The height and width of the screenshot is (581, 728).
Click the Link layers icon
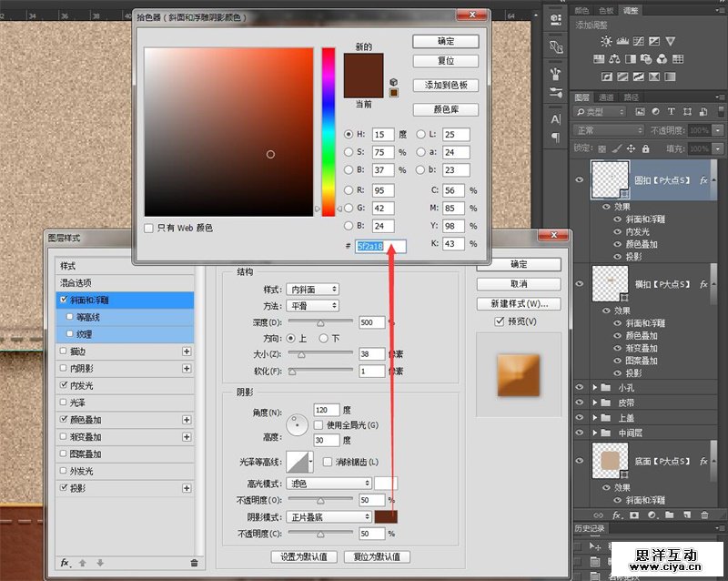click(597, 516)
